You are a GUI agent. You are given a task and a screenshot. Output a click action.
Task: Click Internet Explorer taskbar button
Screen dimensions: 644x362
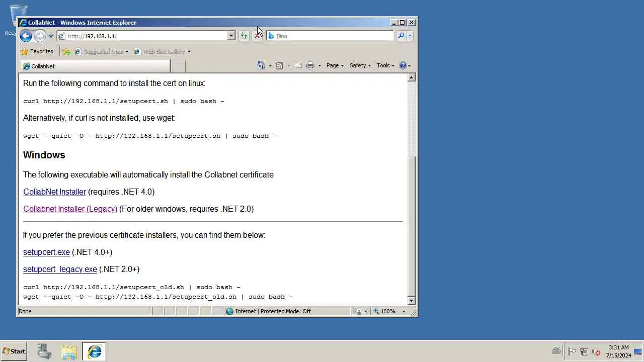94,351
